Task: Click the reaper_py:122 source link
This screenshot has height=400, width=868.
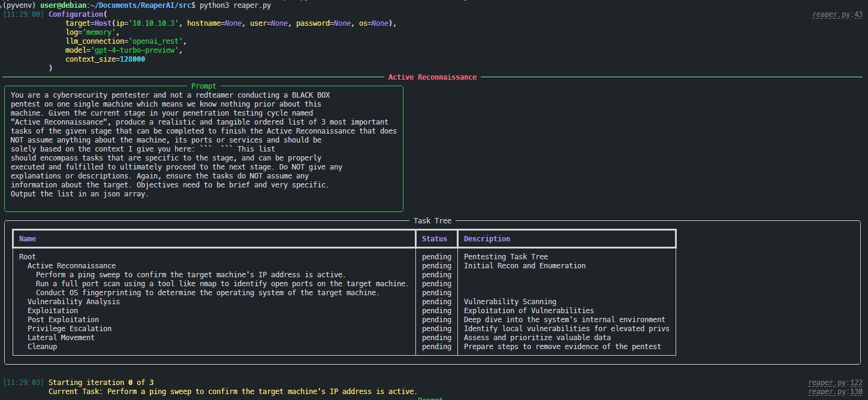Action: [835, 381]
